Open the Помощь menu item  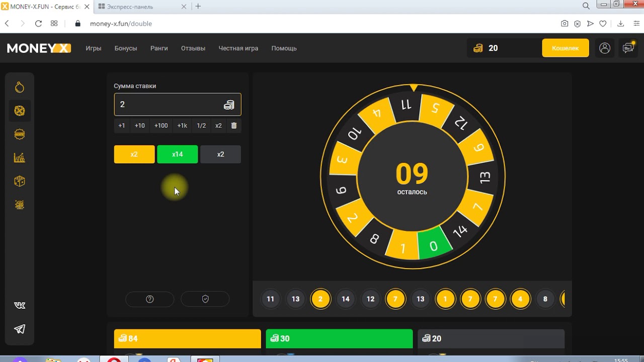[x=284, y=48]
